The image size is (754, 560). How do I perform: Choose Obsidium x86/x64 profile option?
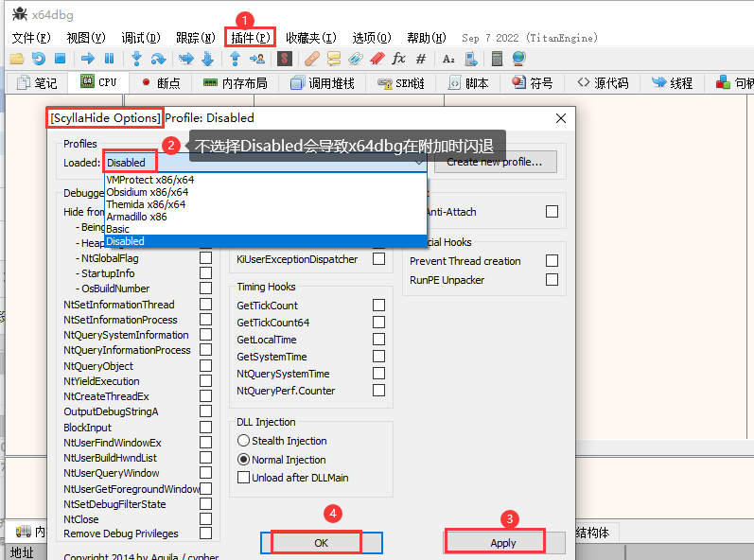tap(266, 192)
